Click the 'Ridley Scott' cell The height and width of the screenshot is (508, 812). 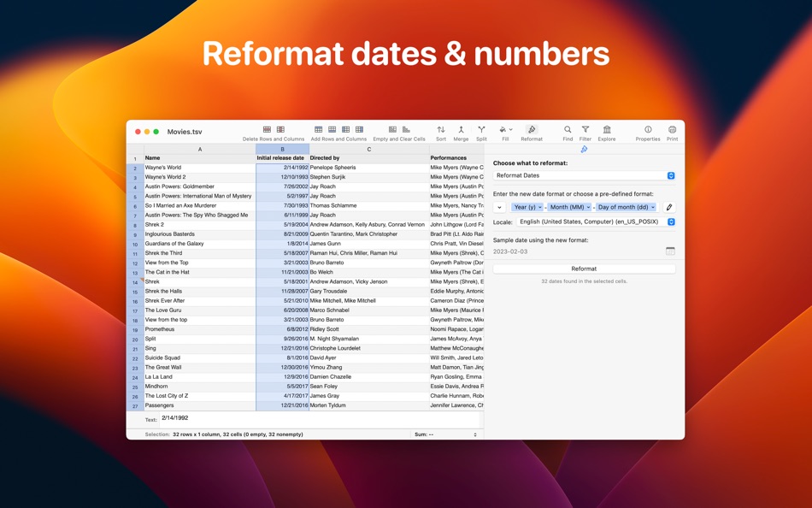[369, 329]
